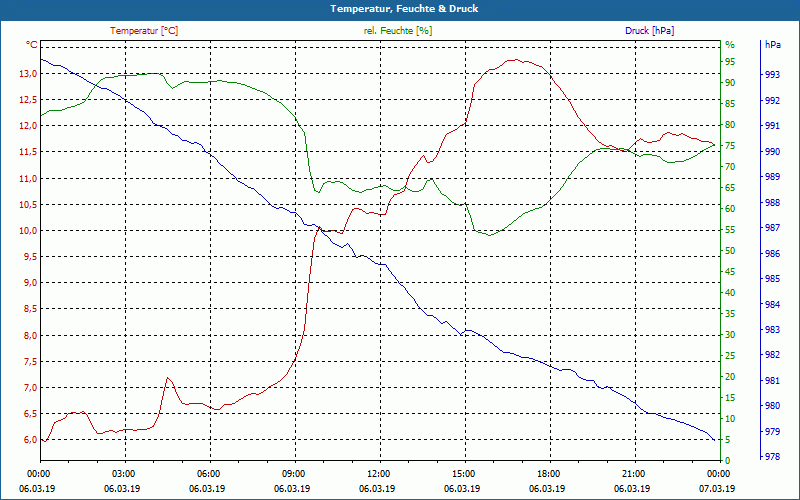
Task: Click the "0" tick at the green axis bottom
Action: (x=728, y=461)
